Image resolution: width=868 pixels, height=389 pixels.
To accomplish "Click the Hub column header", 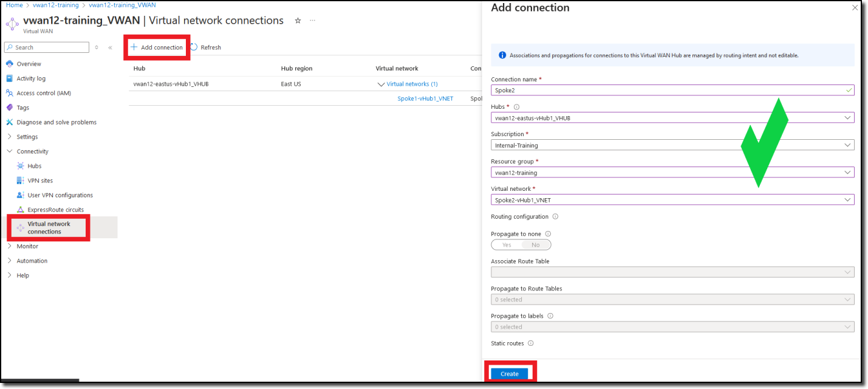I will (139, 68).
